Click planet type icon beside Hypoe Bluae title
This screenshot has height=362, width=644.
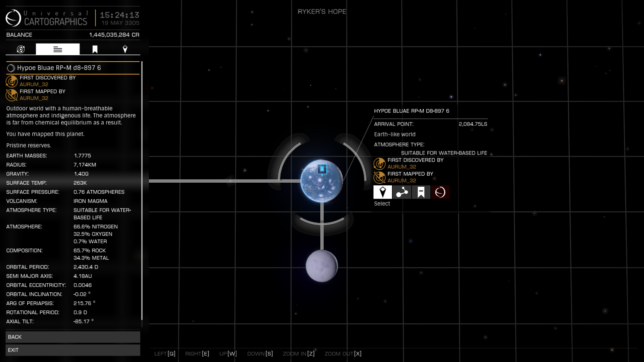11,68
